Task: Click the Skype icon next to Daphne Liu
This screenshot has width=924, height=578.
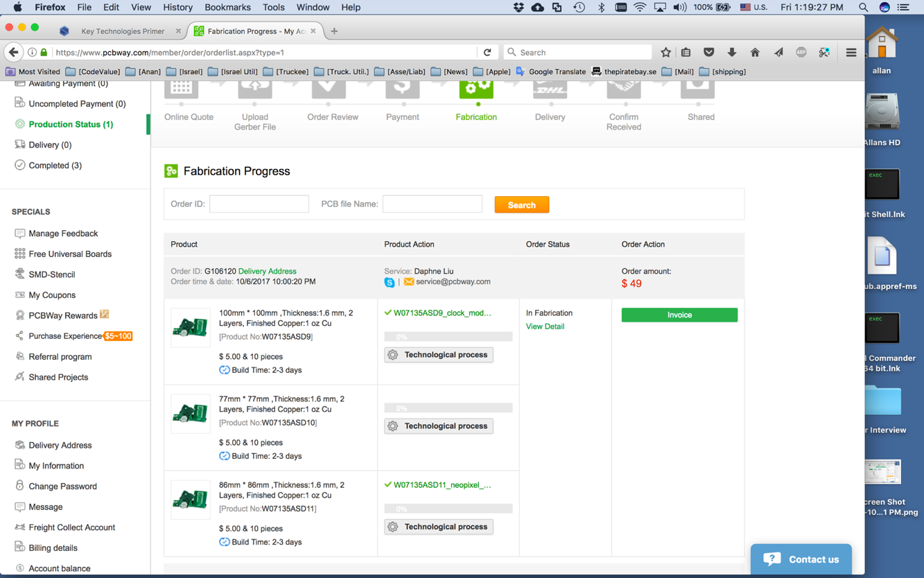Action: coord(390,283)
